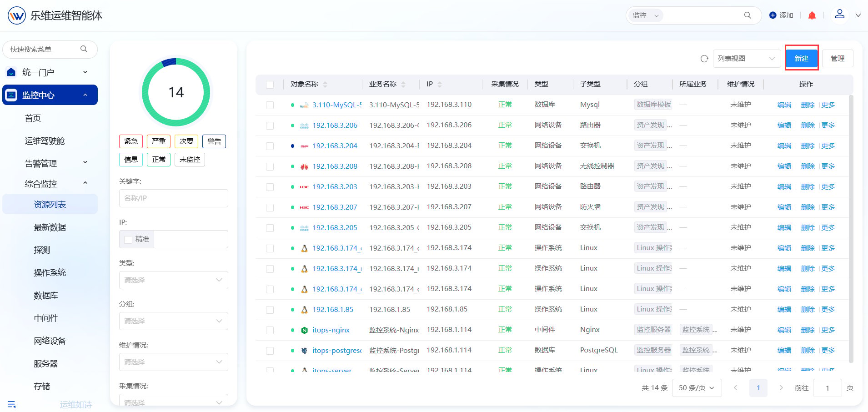
Task: Filter by the orange 严重 severity tag
Action: tap(159, 141)
